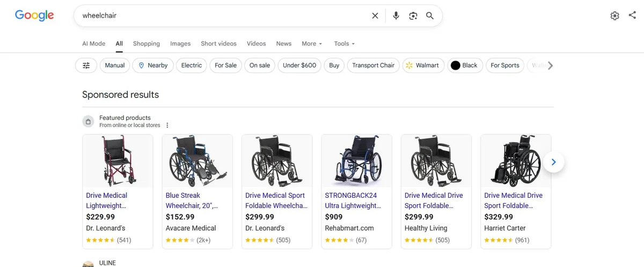The height and width of the screenshot is (267, 644).
Task: Expand the Tools dropdown
Action: tap(345, 43)
